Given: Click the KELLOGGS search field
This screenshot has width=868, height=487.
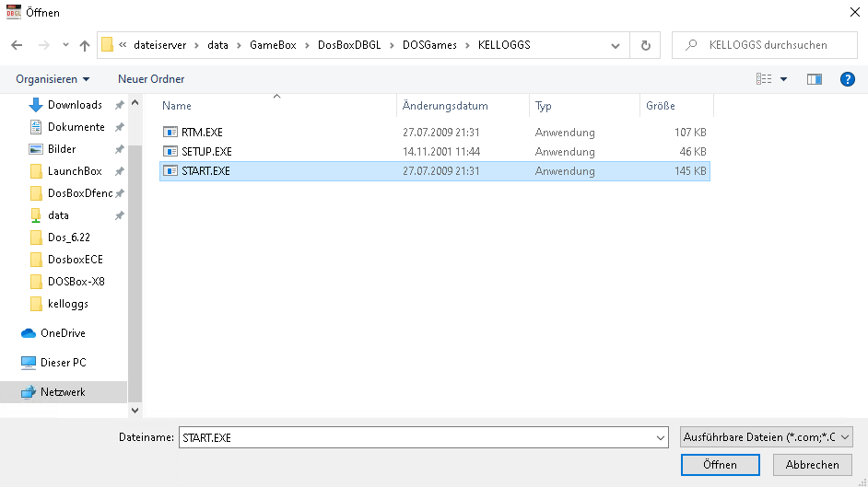Looking at the screenshot, I should click(x=765, y=45).
